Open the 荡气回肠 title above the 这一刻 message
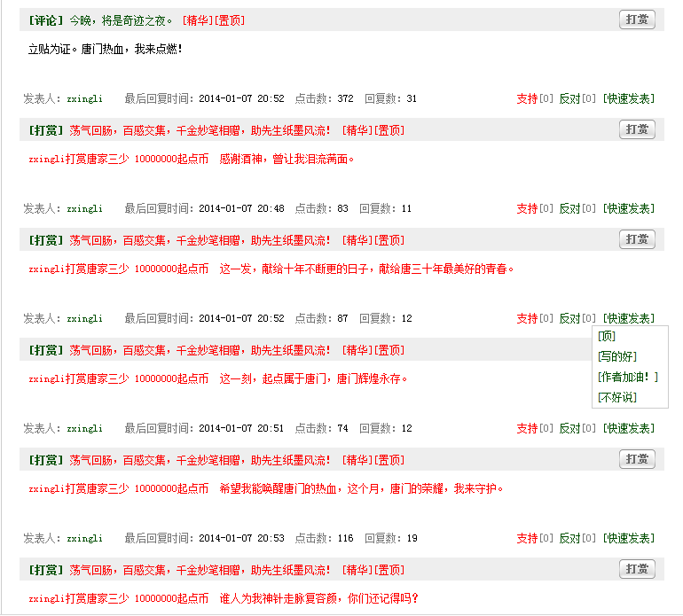This screenshot has height=616, width=683. tap(200, 350)
